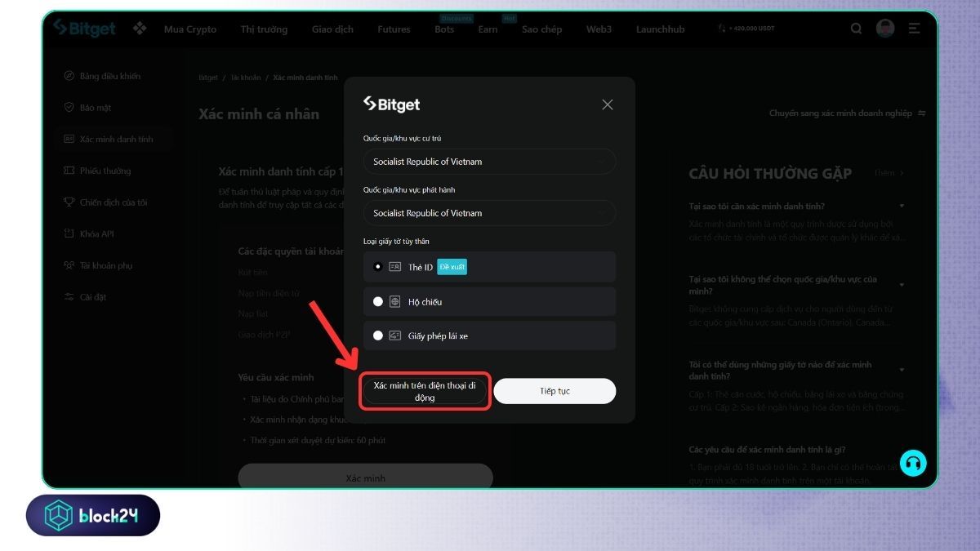This screenshot has width=980, height=551.
Task: Open the user avatar profile menu
Action: (885, 29)
